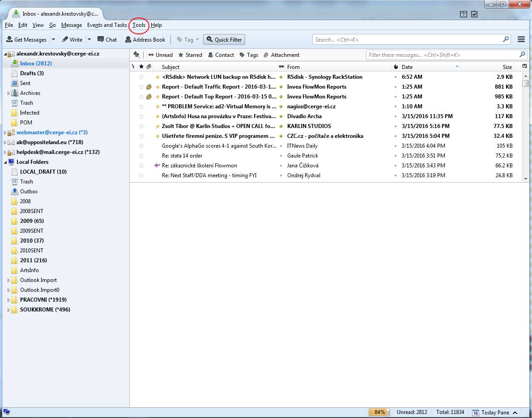Open the Address Book
The width and height of the screenshot is (532, 418).
tap(145, 39)
